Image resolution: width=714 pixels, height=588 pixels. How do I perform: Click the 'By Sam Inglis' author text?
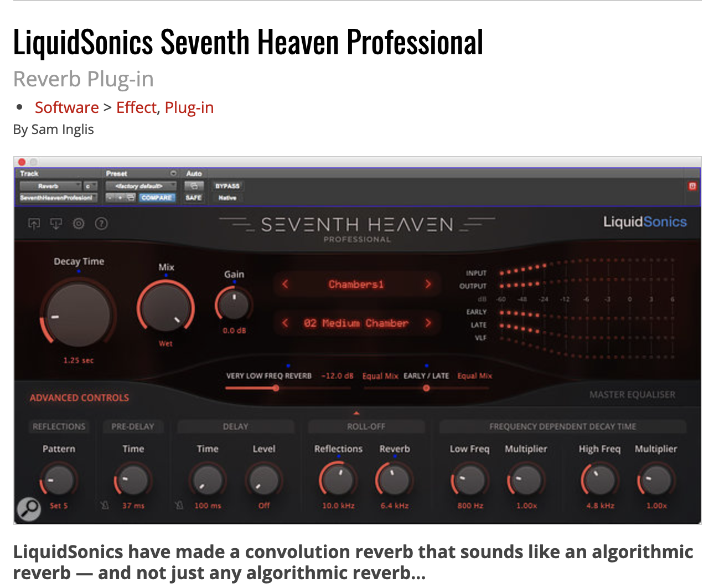pos(54,130)
